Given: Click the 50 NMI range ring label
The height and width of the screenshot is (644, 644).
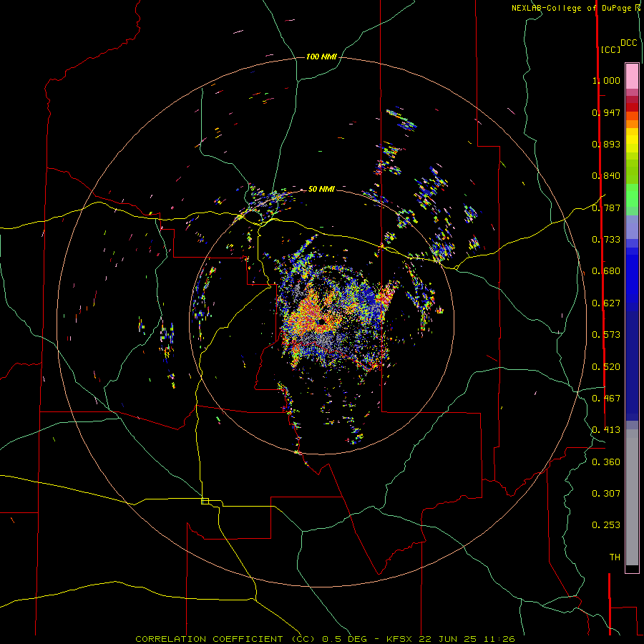Looking at the screenshot, I should click(321, 189).
